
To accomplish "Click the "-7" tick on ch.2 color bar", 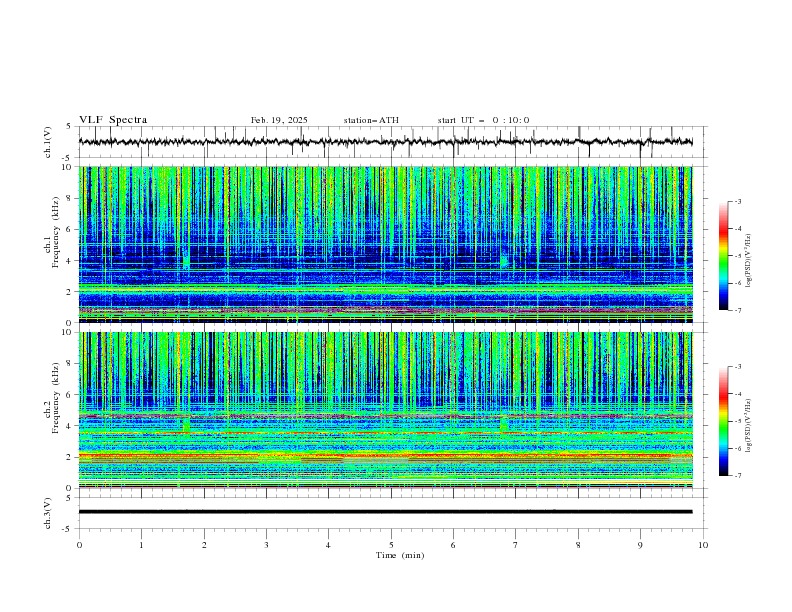I will click(737, 476).
